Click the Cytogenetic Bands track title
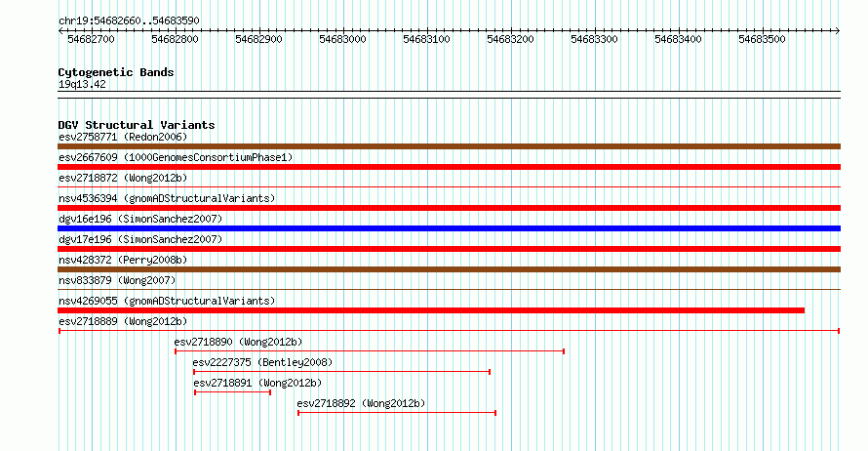The height and width of the screenshot is (451, 868). click(x=116, y=72)
